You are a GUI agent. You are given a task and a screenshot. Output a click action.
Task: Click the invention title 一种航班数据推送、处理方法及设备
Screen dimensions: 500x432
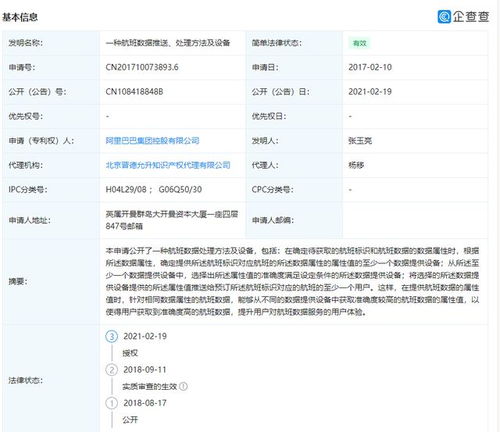168,43
